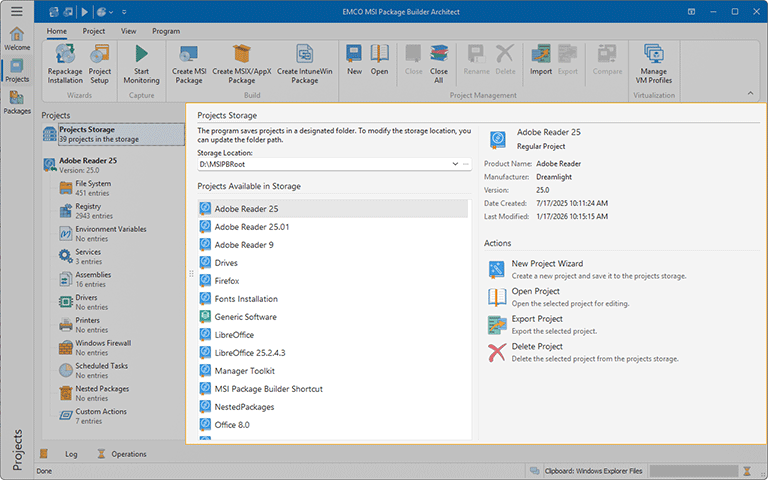The image size is (768, 480).
Task: Open the Log panel at the bottom
Action: pos(71,454)
